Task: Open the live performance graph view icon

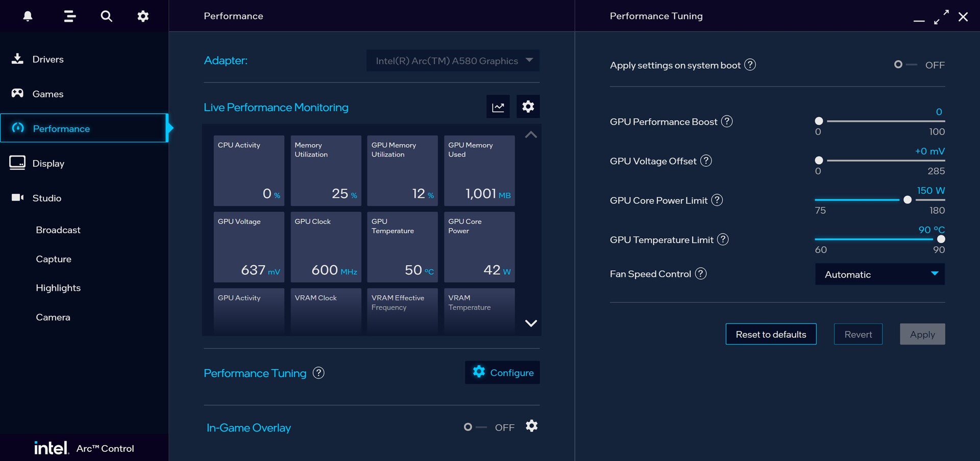Action: click(498, 107)
